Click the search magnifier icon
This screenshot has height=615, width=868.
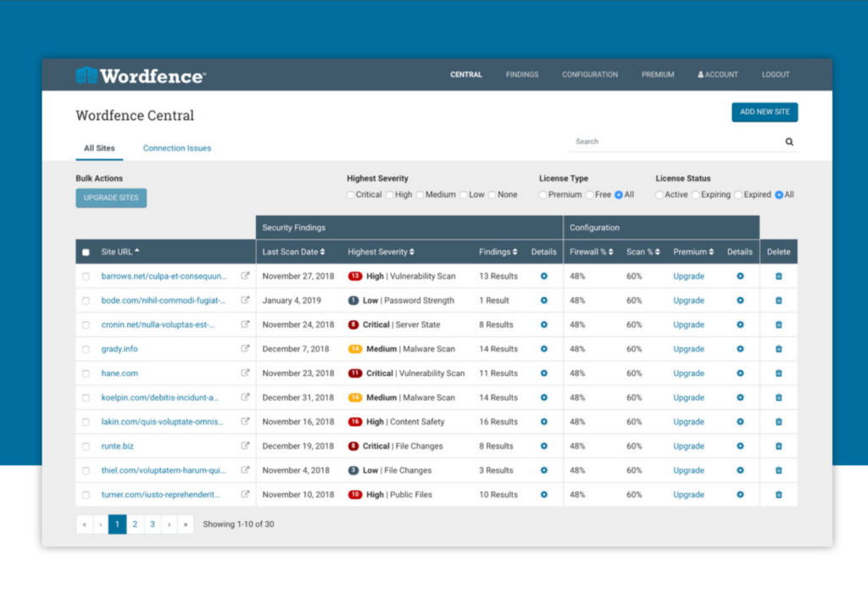click(x=789, y=141)
